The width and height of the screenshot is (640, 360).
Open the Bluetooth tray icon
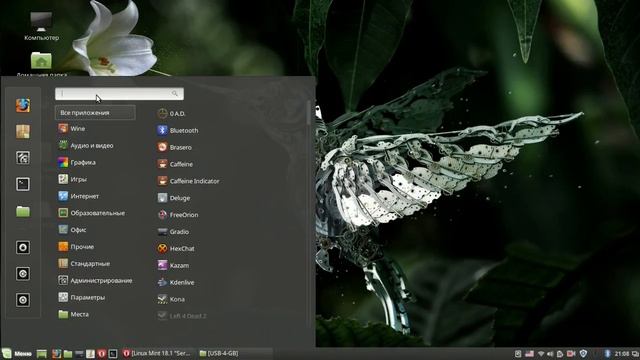pyautogui.click(x=607, y=353)
